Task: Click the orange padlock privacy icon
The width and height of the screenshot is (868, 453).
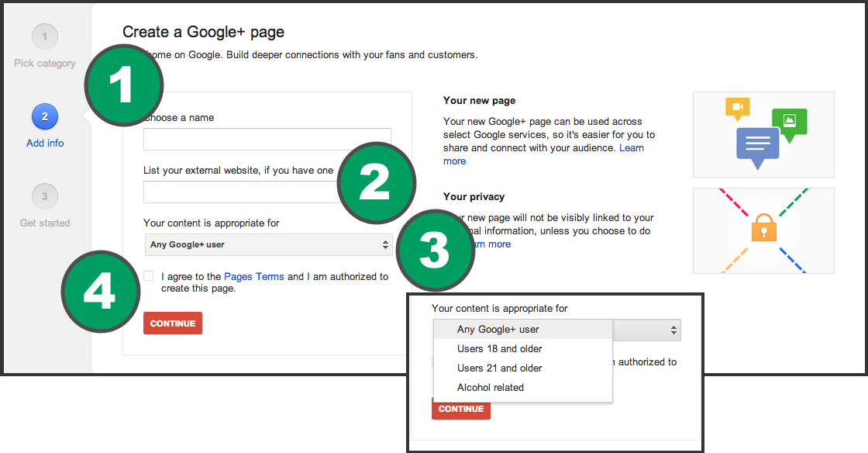Action: pos(764,227)
